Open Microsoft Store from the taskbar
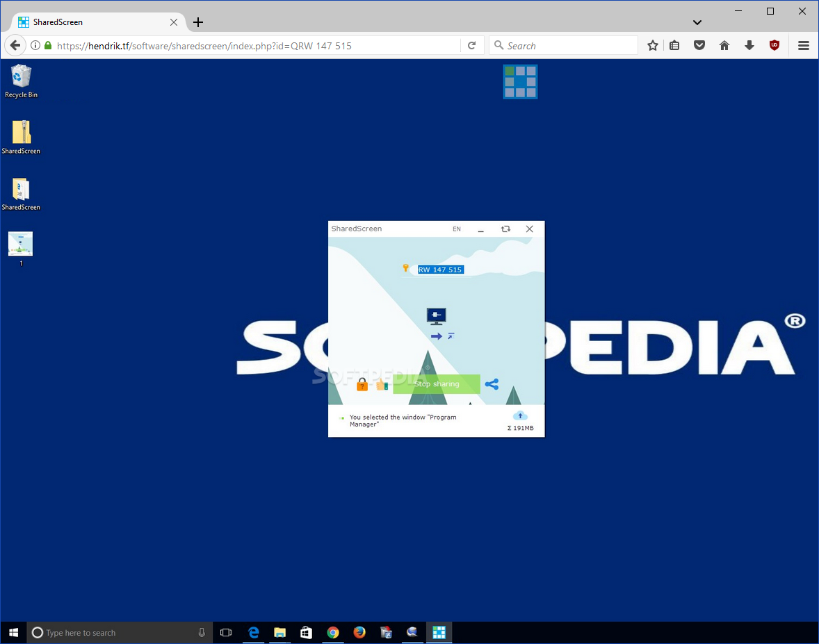 point(306,632)
